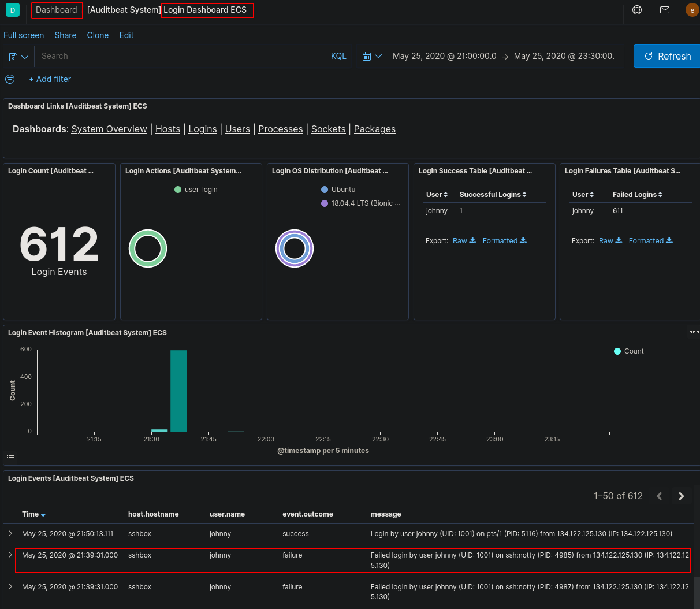Viewport: 700px width, 609px height.
Task: Toggle the Ubuntu legend entry
Action: (343, 190)
